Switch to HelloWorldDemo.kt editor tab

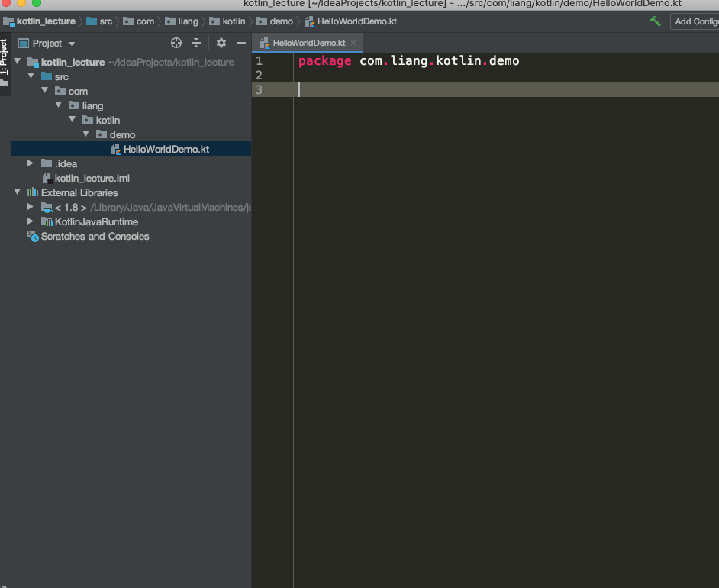click(308, 43)
